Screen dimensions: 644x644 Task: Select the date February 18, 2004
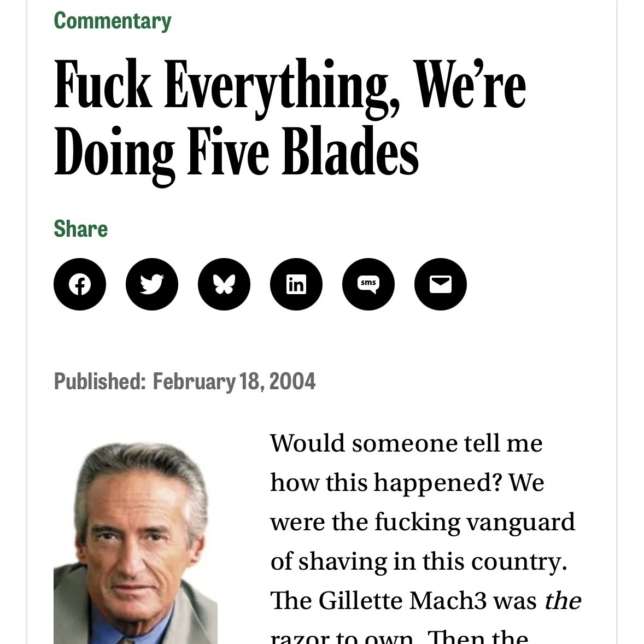tap(234, 381)
